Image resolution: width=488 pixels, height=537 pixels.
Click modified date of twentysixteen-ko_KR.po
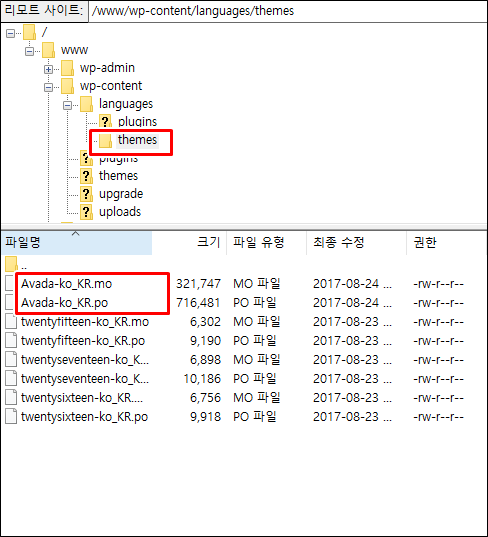pyautogui.click(x=352, y=417)
